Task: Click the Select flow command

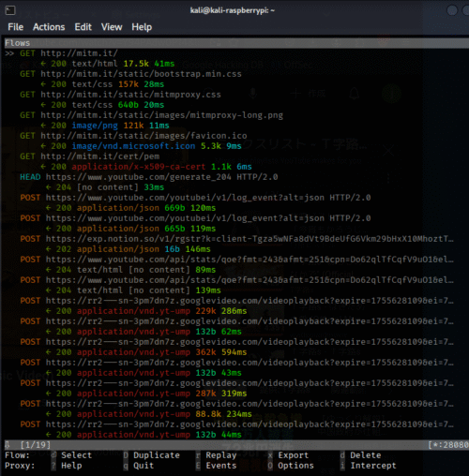Action: point(77,455)
